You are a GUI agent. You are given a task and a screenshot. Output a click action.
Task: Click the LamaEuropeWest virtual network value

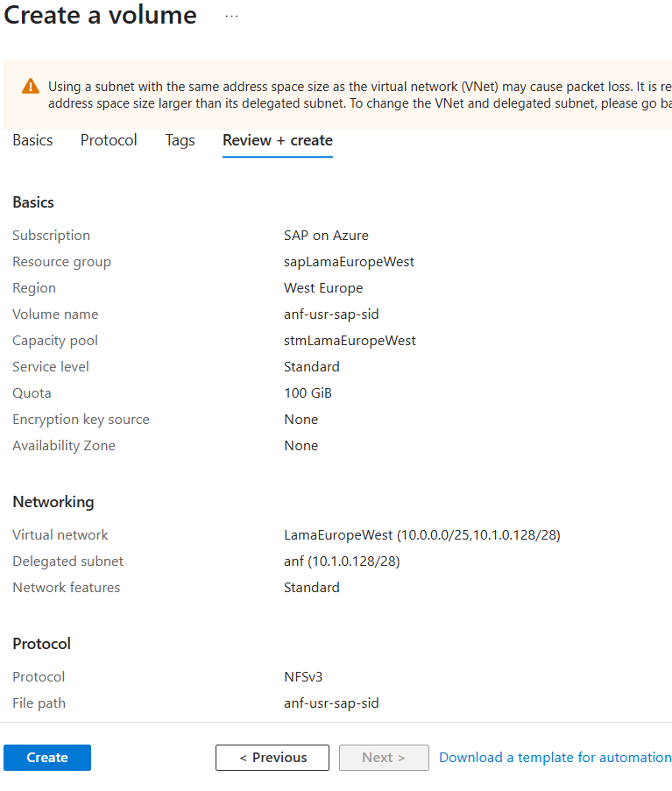[421, 535]
